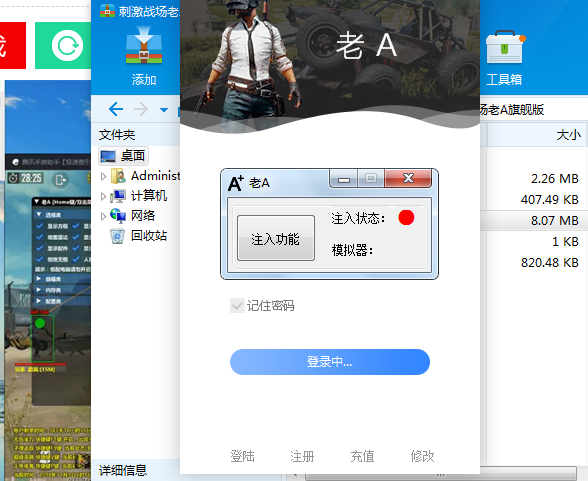Click the green refresh circle icon
This screenshot has width=588, height=481.
point(68,46)
